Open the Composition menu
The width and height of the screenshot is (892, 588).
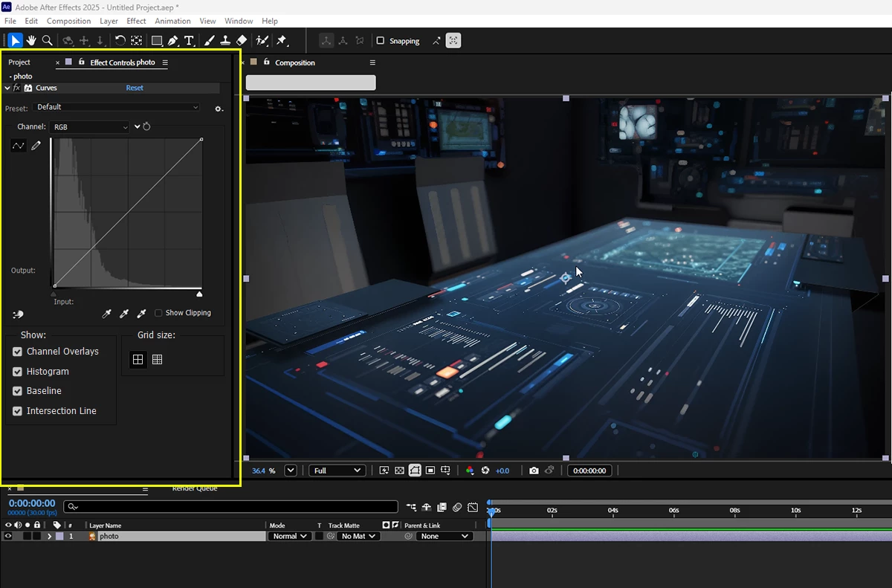pyautogui.click(x=68, y=21)
